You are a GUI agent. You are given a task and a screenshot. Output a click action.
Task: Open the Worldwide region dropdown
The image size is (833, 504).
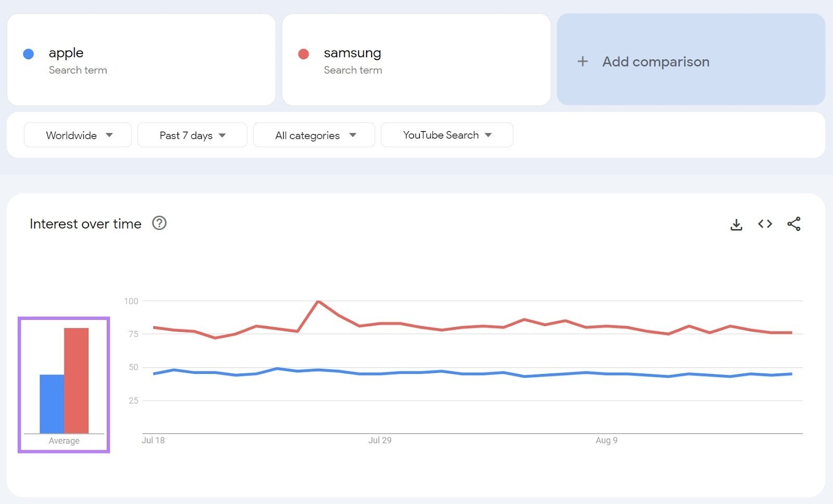77,135
